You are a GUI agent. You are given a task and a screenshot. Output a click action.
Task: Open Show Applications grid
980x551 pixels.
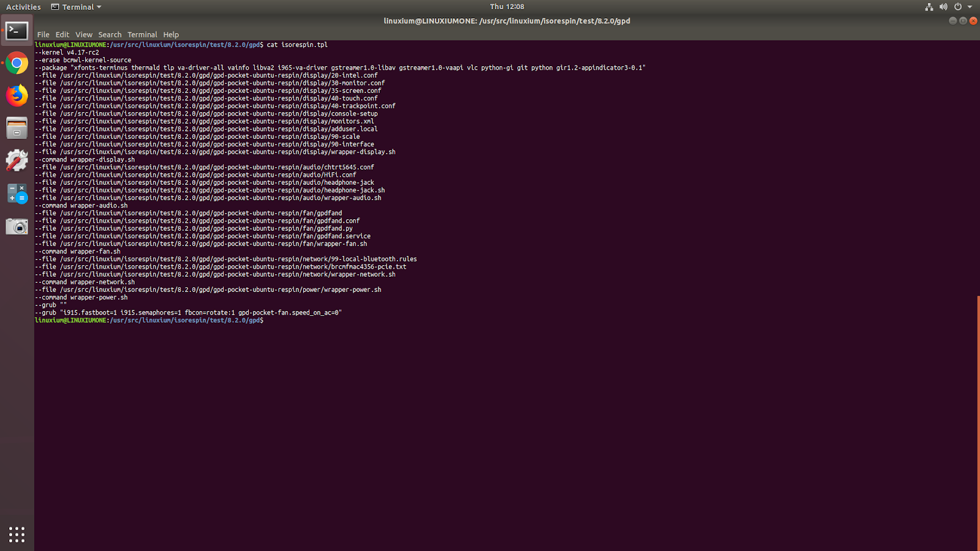[17, 534]
